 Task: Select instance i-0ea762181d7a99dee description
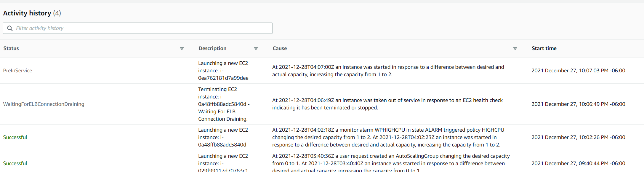click(223, 71)
